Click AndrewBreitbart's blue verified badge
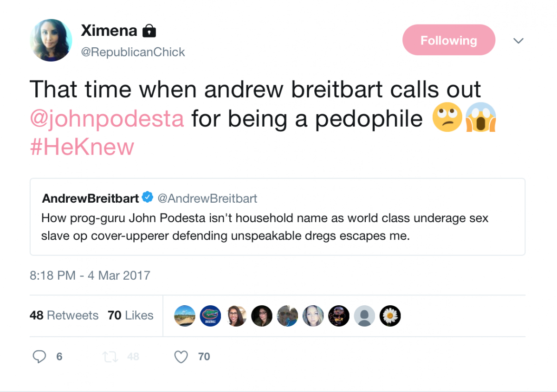The image size is (557, 392). [x=148, y=198]
